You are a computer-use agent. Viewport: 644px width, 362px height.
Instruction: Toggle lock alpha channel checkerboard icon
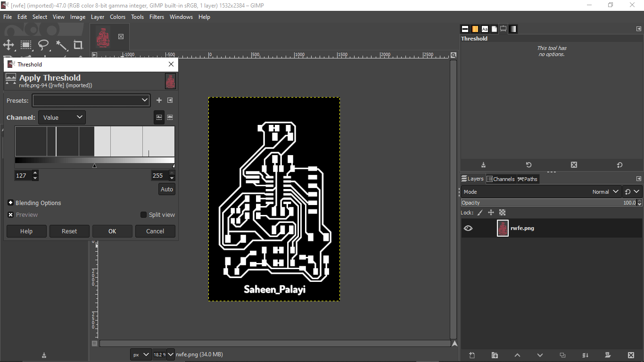(x=502, y=213)
